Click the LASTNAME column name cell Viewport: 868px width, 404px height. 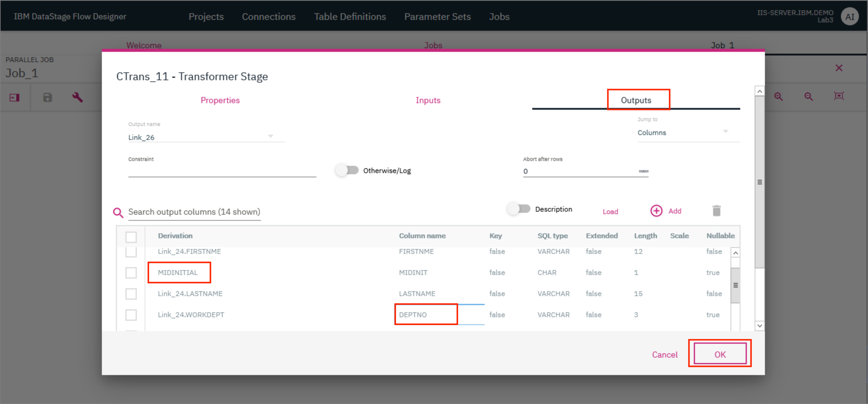tap(417, 293)
